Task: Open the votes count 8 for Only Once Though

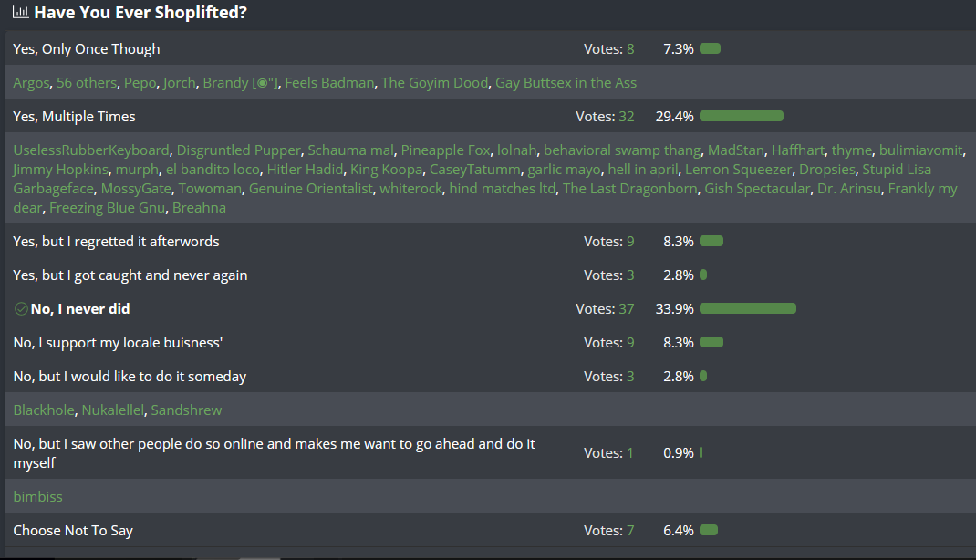Action: pos(630,49)
